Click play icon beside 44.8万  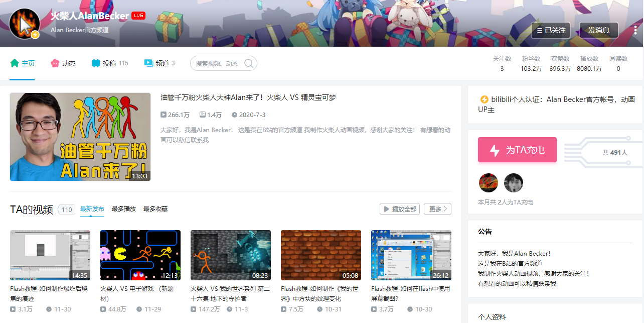pyautogui.click(x=103, y=309)
